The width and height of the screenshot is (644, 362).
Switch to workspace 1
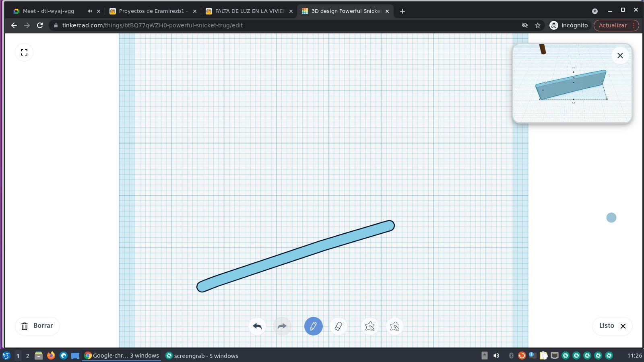[x=18, y=356]
